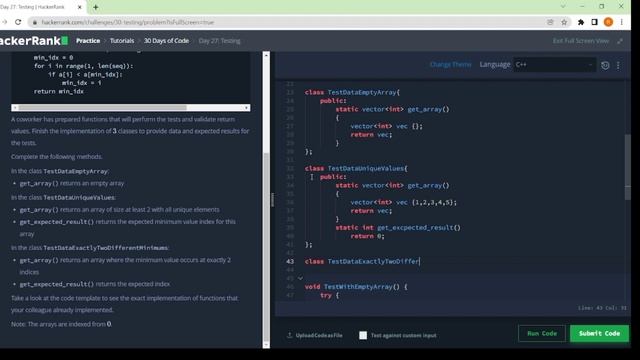Click the share icon in address bar

click(550, 22)
